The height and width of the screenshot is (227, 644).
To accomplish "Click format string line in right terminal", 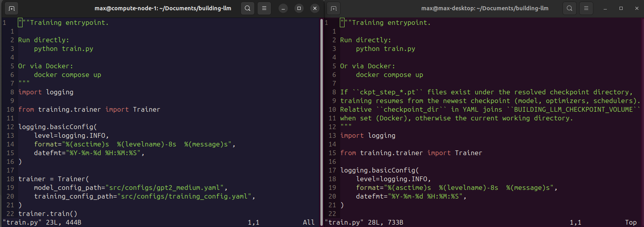I will pos(457,188).
